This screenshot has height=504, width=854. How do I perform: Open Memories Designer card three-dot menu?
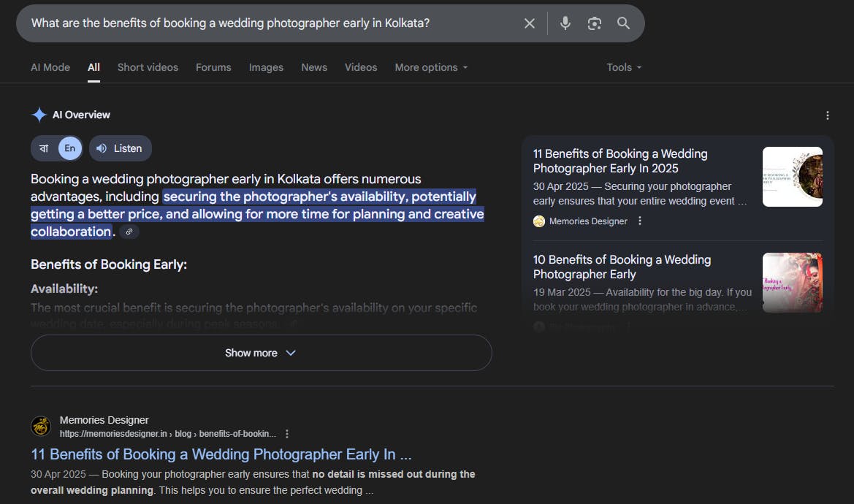[x=640, y=221]
